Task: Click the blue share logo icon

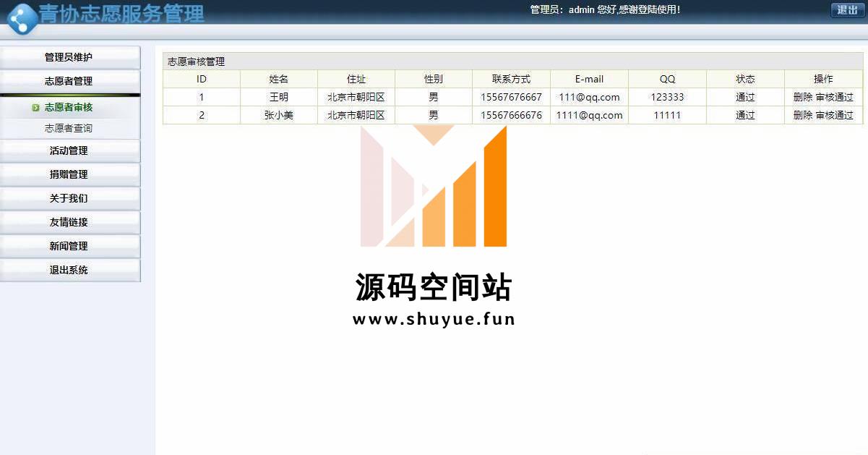Action: pyautogui.click(x=22, y=19)
